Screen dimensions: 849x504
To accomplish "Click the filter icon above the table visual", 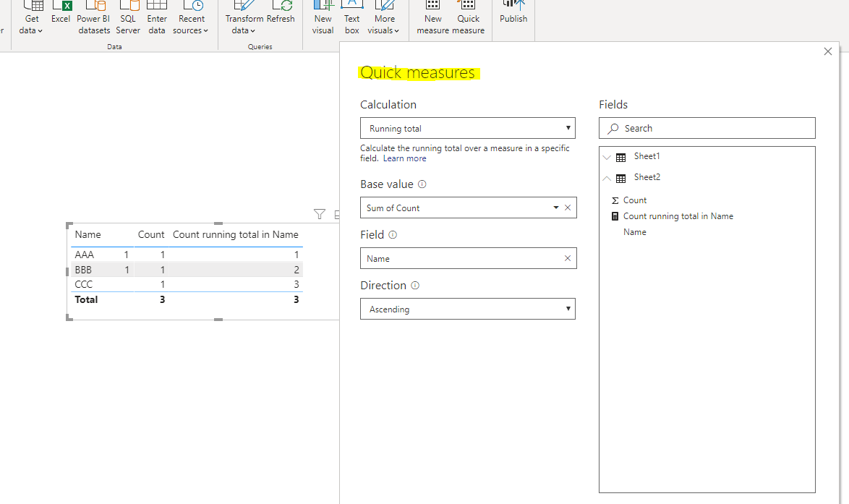I will 320,214.
